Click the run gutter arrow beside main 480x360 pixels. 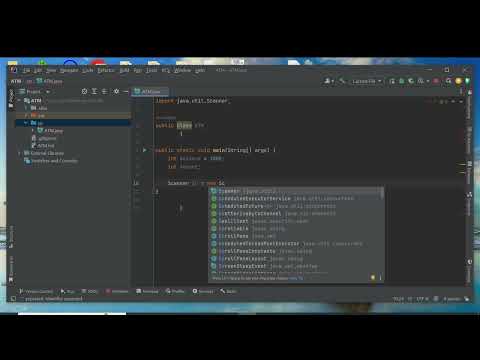click(x=144, y=150)
